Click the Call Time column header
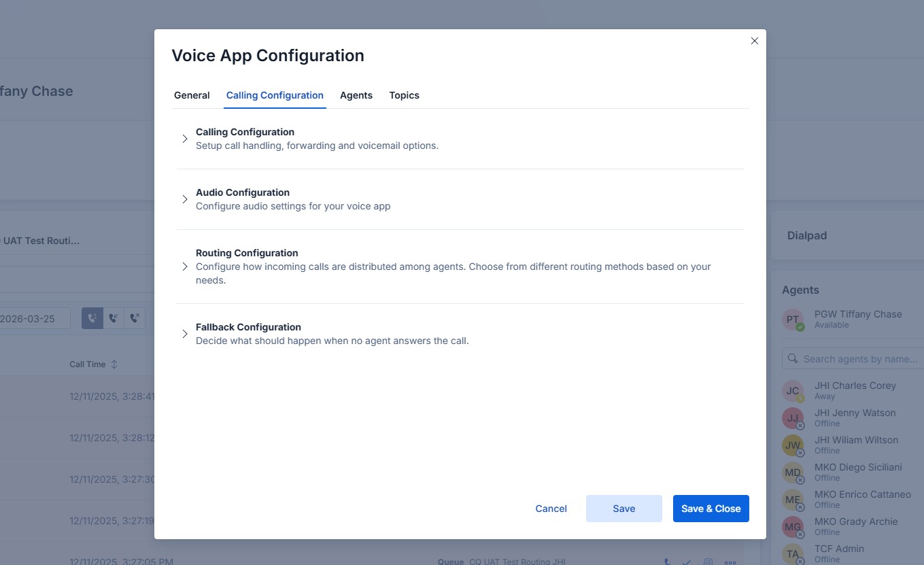Screen dimensions: 924x565 (x=88, y=364)
